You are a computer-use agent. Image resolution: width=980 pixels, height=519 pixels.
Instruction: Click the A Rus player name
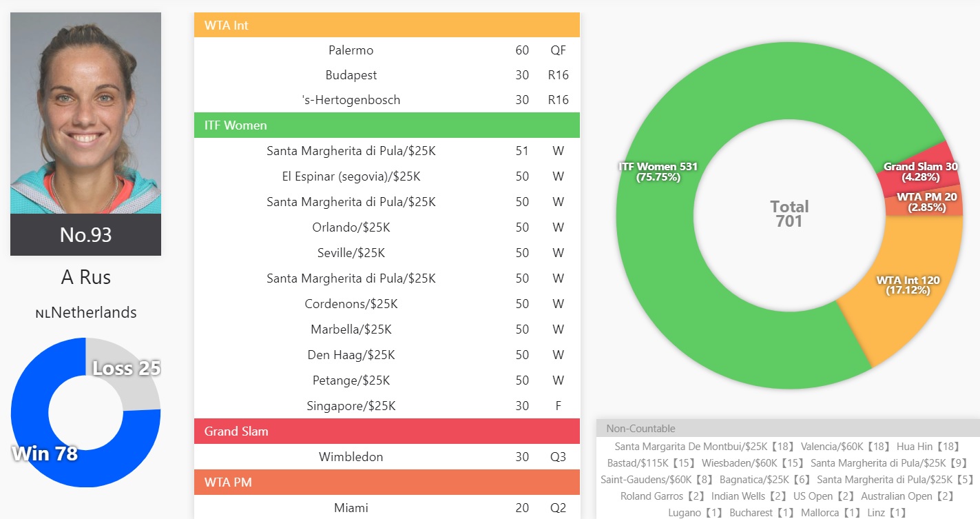tap(85, 277)
